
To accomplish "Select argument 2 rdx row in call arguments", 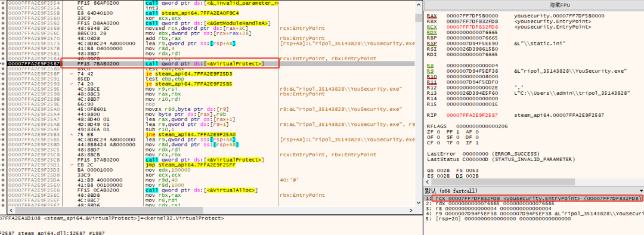I will coord(533,203).
